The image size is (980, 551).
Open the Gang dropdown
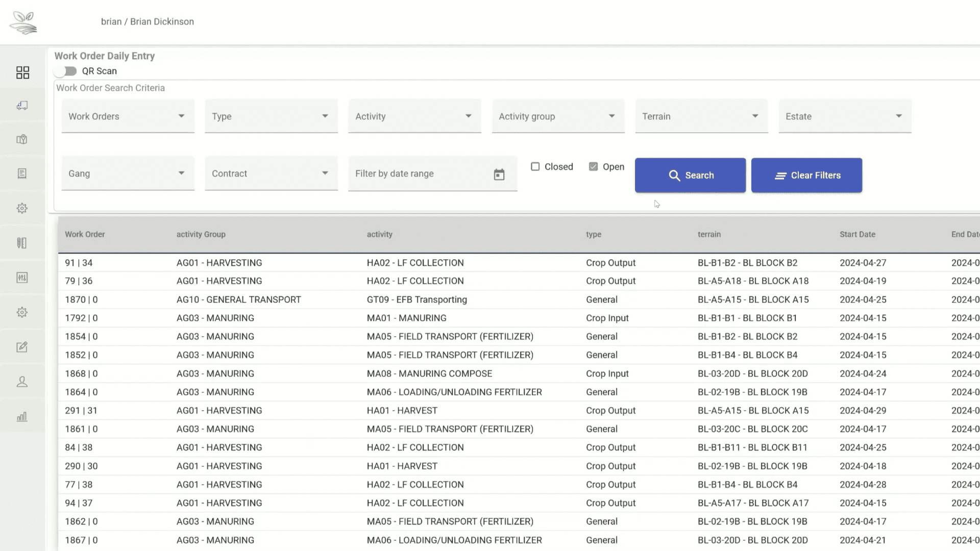pyautogui.click(x=128, y=173)
